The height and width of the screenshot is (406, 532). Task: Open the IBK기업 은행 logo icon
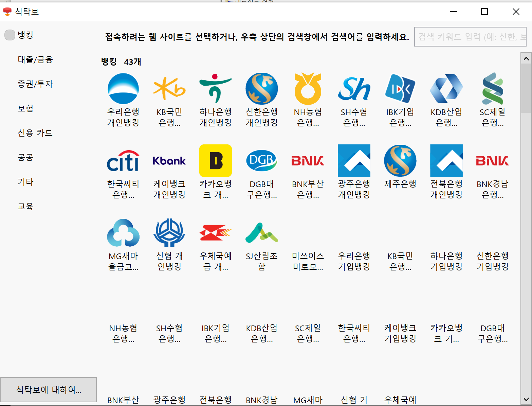pyautogui.click(x=400, y=89)
